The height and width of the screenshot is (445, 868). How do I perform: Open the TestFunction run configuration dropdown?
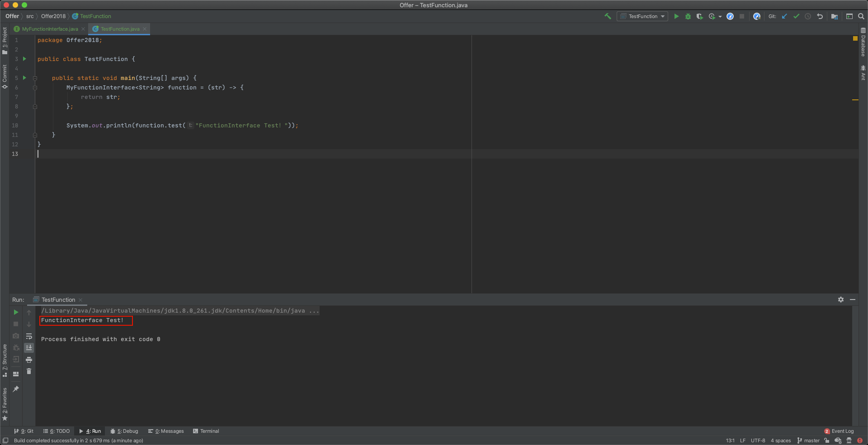[x=642, y=16]
